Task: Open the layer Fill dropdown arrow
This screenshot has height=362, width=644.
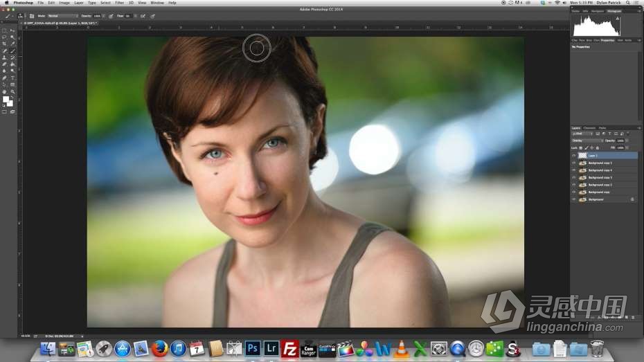Action: pyautogui.click(x=627, y=147)
